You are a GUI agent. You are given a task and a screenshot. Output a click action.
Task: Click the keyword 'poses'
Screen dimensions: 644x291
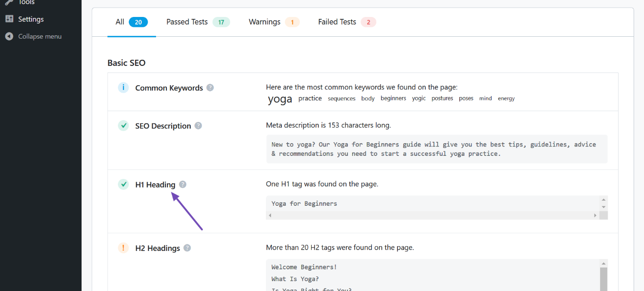466,98
